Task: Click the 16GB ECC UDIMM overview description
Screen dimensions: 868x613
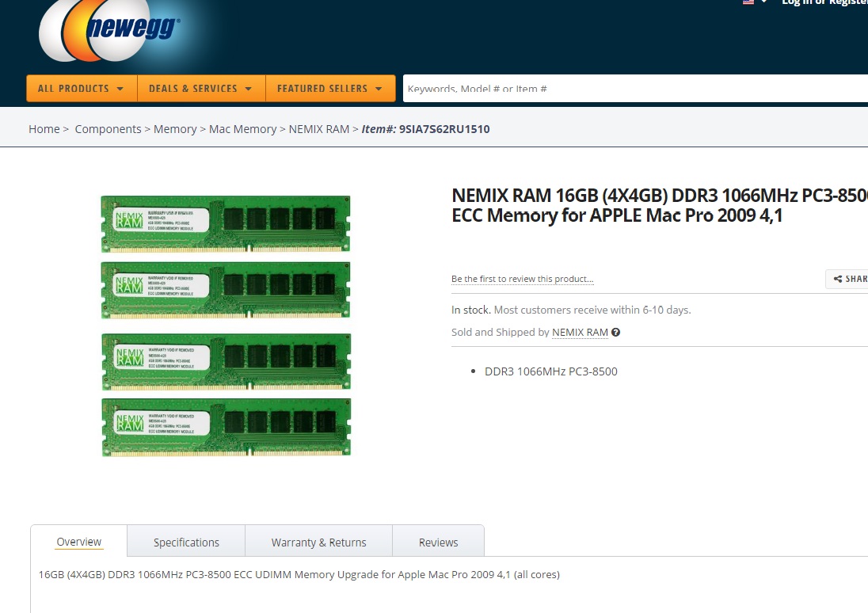Action: (x=299, y=574)
